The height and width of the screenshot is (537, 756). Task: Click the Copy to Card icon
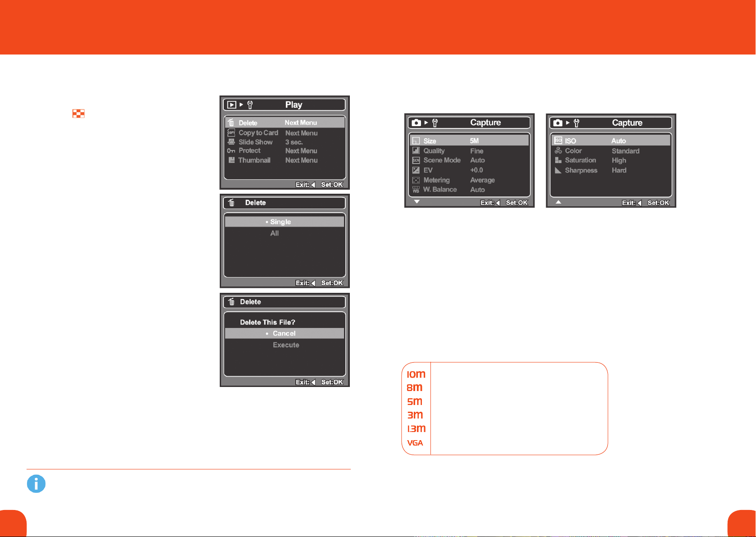(x=231, y=132)
